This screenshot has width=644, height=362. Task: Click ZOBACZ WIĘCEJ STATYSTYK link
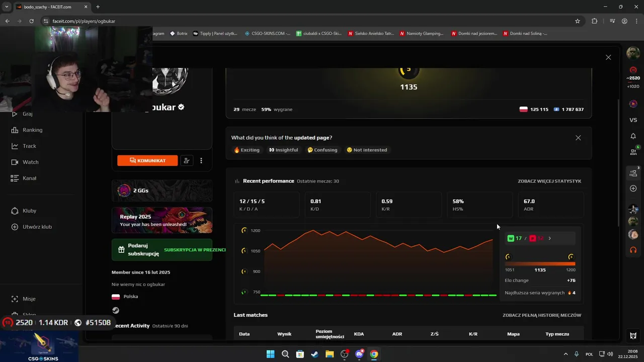pyautogui.click(x=549, y=181)
